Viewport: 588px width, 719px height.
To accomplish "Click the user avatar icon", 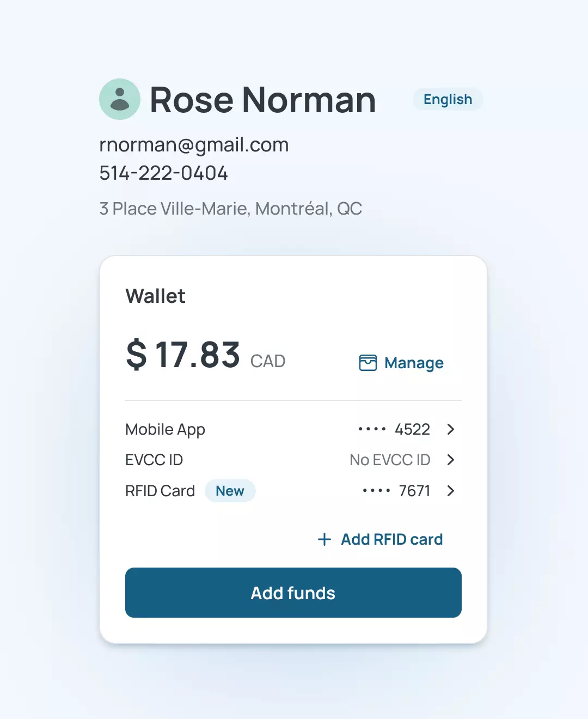I will (120, 99).
